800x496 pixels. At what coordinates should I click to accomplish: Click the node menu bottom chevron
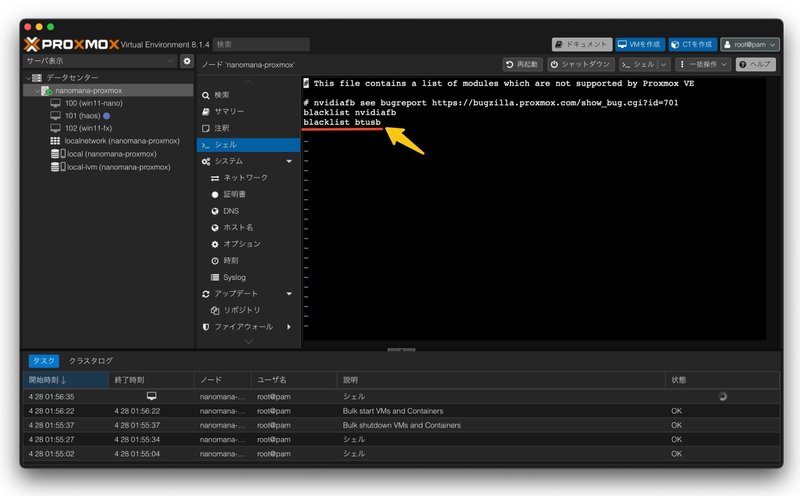point(248,341)
